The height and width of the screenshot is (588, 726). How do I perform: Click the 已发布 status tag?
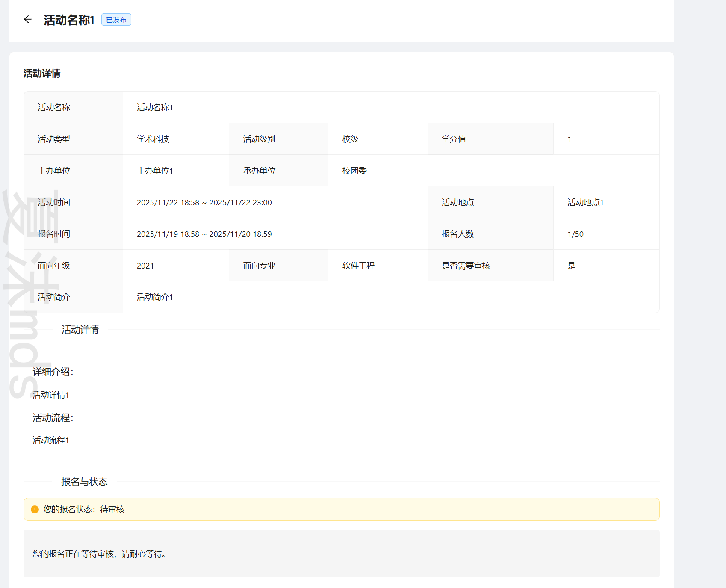(x=116, y=20)
